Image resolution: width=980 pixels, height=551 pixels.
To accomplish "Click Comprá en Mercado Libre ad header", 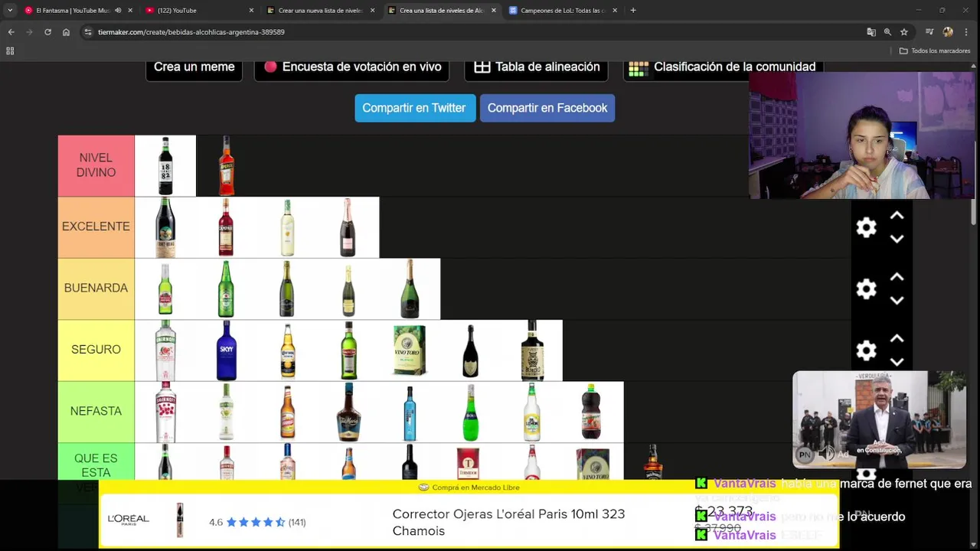I will 469,487.
